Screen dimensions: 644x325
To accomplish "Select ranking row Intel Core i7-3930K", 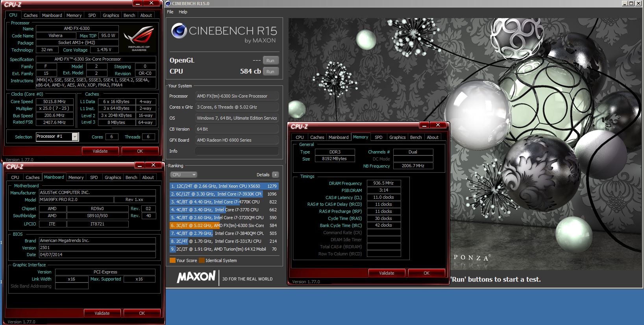I will pyautogui.click(x=224, y=194).
